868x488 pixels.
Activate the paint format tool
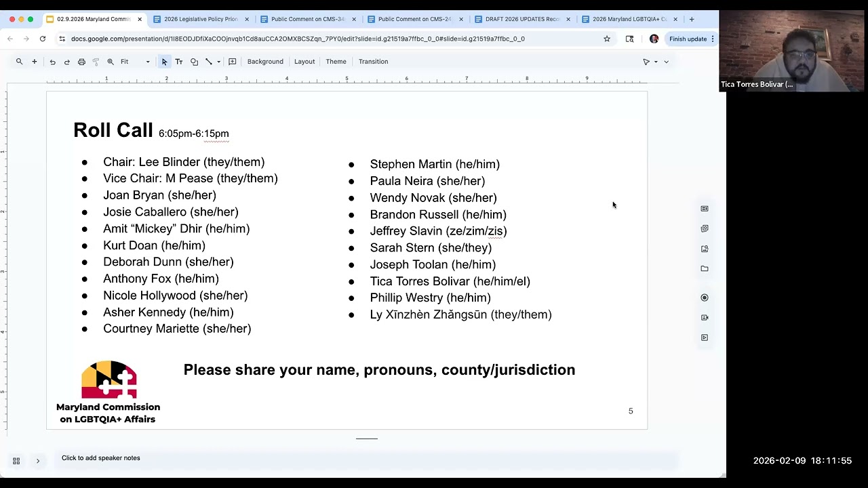click(96, 62)
